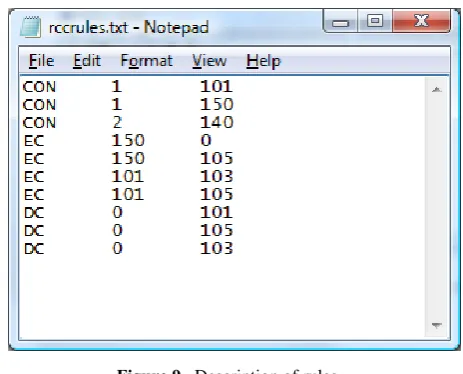This screenshot has width=463, height=374.
Task: Open the Format menu
Action: click(146, 61)
